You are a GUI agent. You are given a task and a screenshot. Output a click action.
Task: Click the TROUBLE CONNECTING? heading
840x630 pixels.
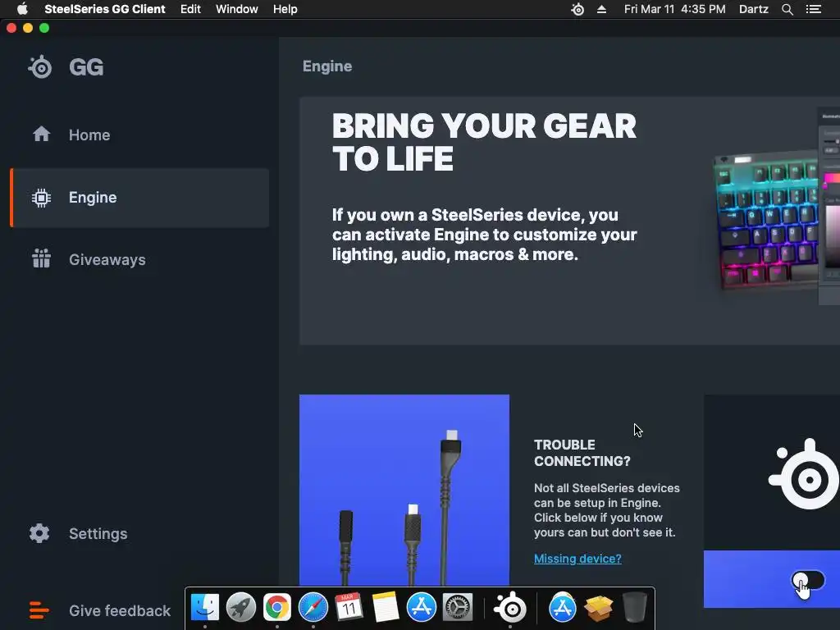coord(582,453)
